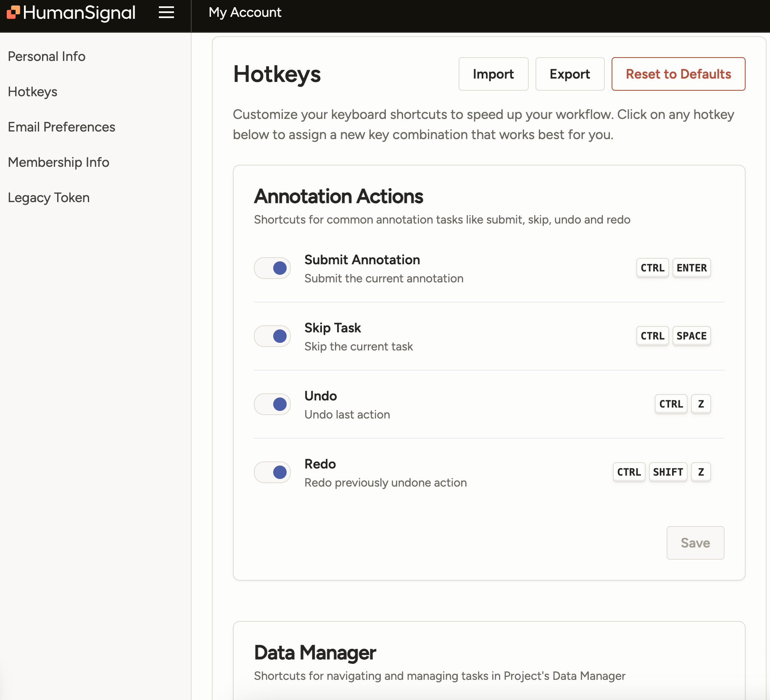Click the Undo Z key binding
This screenshot has height=700, width=770.
(701, 404)
